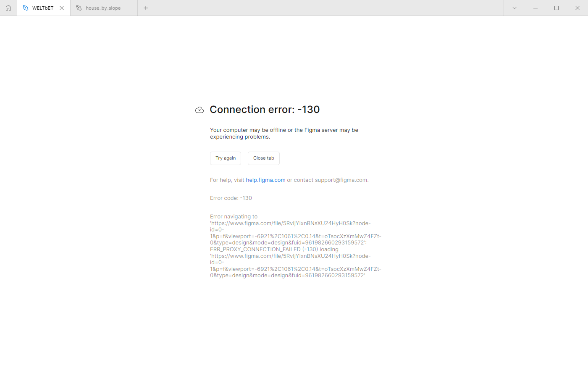The image size is (588, 378).
Task: Close the Figma window
Action: click(577, 8)
